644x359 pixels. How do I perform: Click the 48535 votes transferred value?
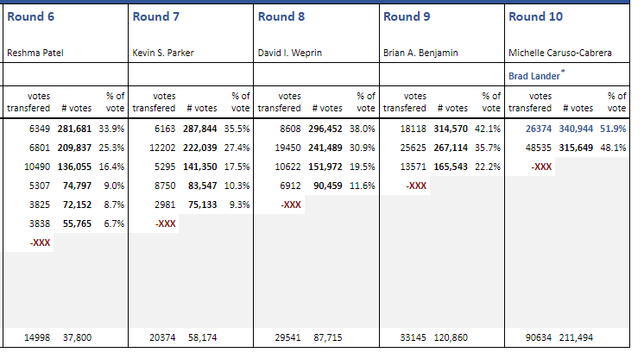537,148
